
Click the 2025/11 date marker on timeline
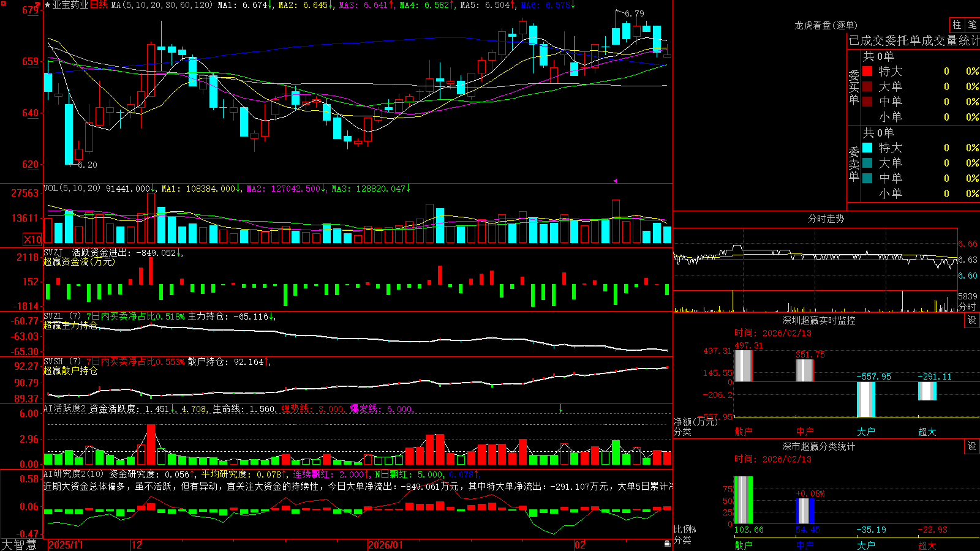66,545
